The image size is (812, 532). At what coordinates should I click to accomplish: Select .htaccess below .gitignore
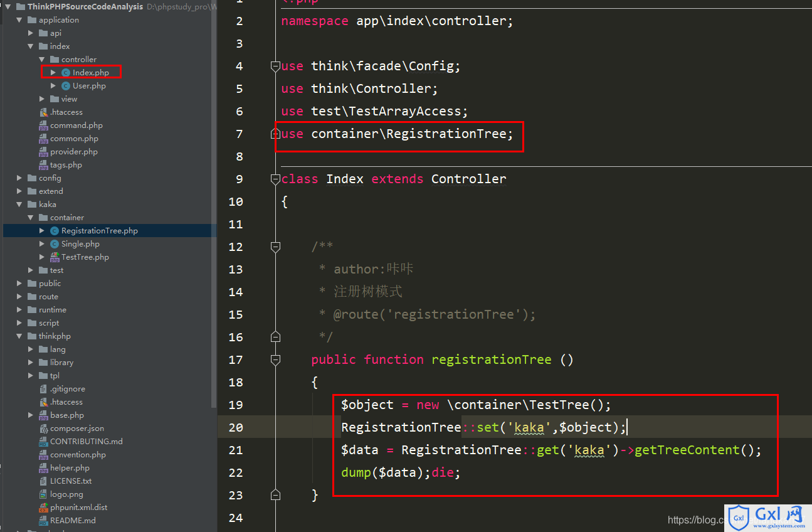click(x=66, y=402)
